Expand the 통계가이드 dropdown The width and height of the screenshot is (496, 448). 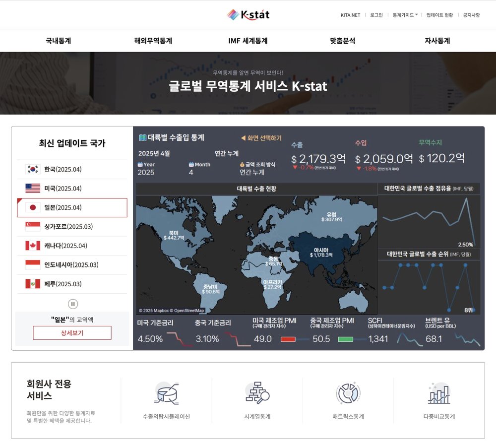point(405,15)
